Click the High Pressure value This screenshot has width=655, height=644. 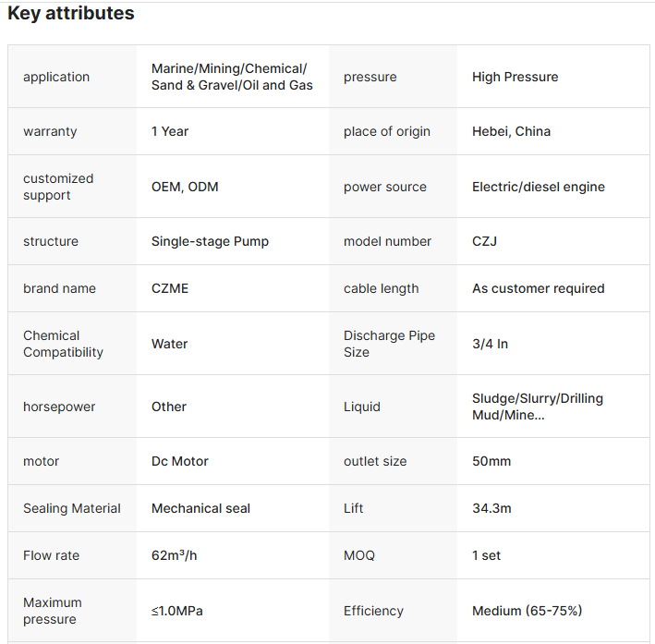(x=515, y=77)
